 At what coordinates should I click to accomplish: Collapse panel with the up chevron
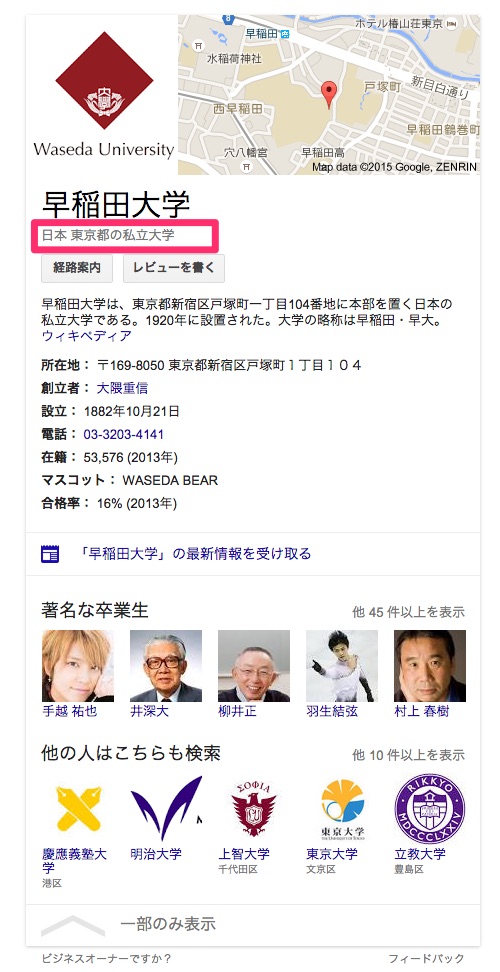pos(72,925)
